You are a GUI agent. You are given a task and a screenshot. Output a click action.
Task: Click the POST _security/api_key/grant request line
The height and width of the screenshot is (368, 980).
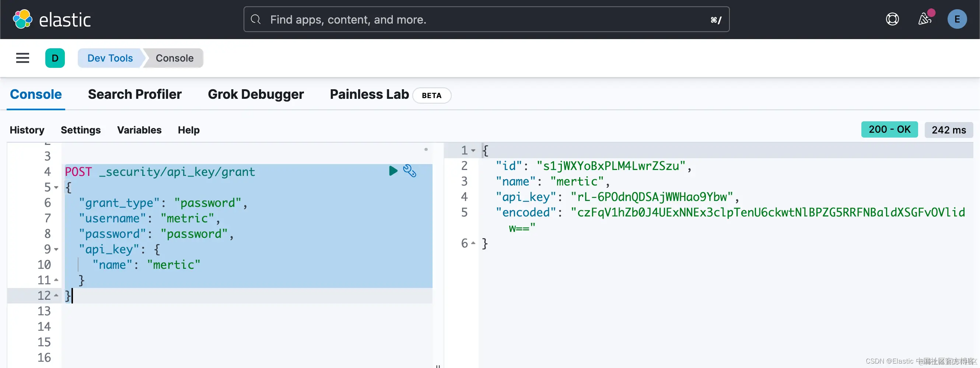pyautogui.click(x=160, y=172)
